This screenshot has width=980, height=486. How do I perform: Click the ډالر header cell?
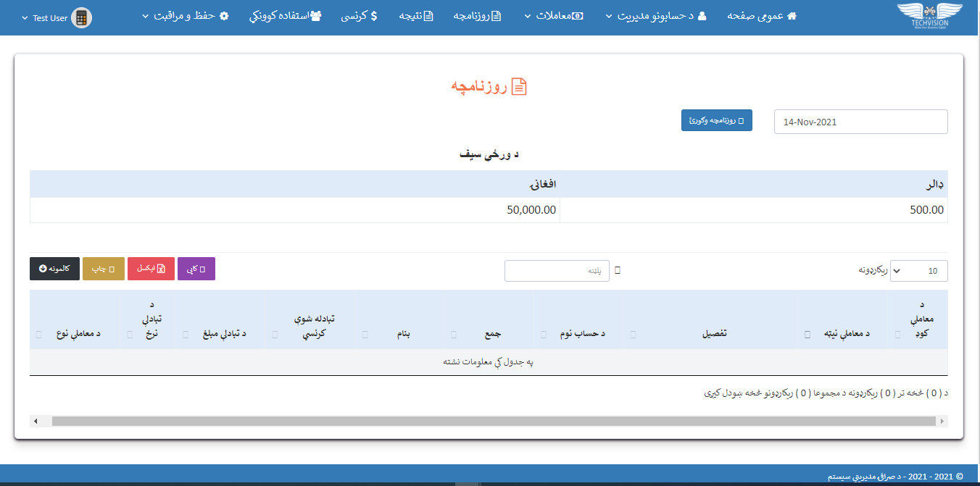point(754,184)
